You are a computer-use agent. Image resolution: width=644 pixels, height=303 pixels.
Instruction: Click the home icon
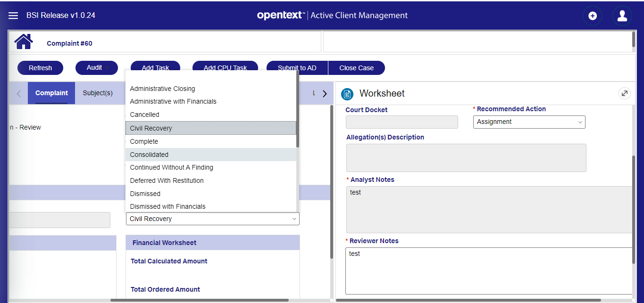[24, 42]
